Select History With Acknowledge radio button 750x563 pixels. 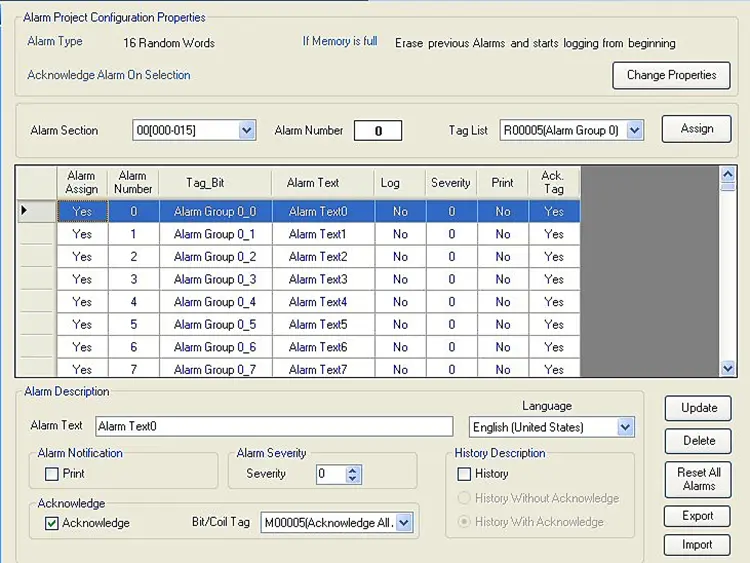(x=464, y=521)
